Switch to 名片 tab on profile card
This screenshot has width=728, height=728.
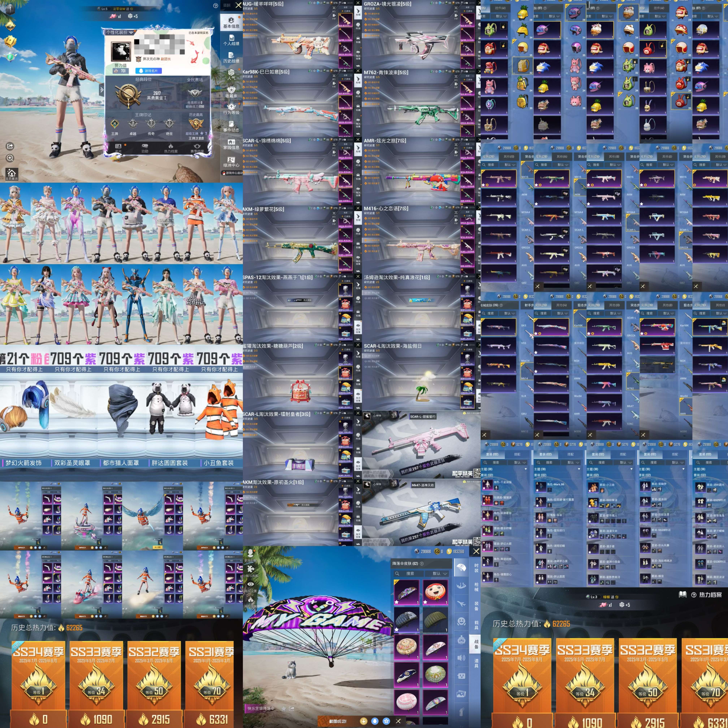pos(118,148)
